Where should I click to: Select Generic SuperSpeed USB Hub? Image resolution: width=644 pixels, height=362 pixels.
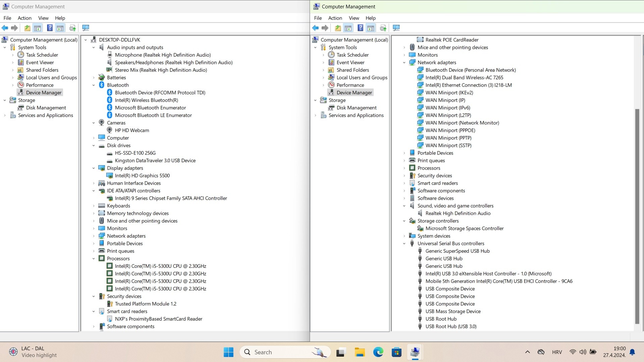point(458,251)
